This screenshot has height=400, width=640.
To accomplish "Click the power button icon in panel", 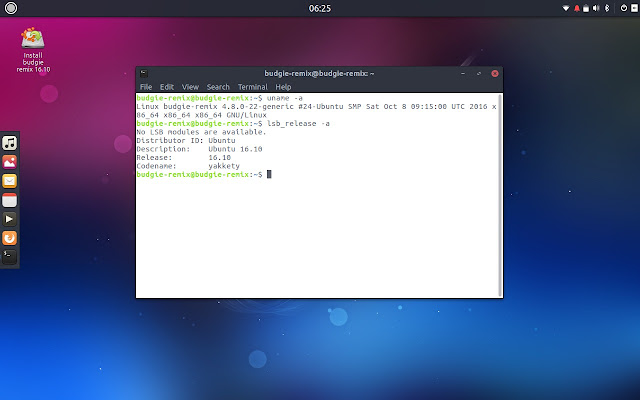I will pos(624,8).
